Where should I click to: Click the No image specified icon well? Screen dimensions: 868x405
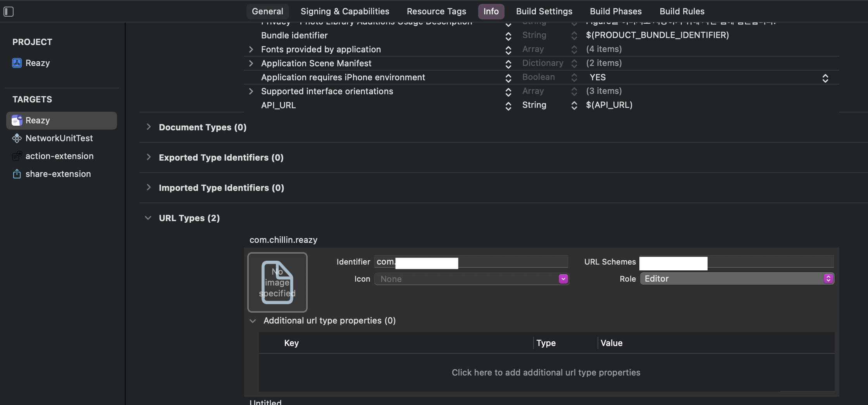click(x=277, y=282)
